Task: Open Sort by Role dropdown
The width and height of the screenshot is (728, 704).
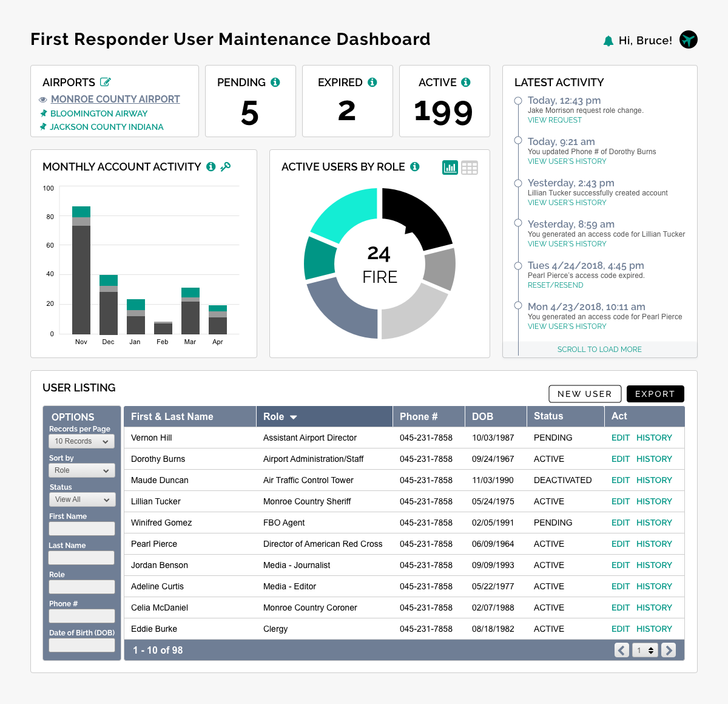Action: [x=81, y=470]
